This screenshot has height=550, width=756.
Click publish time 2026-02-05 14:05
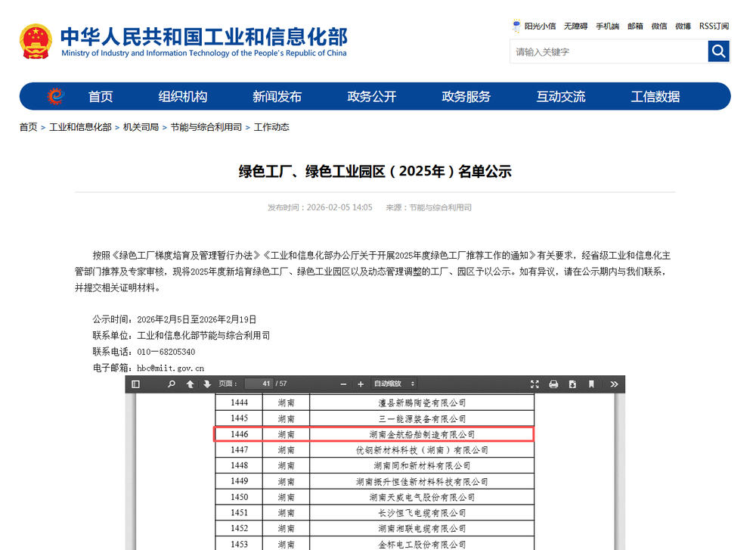click(339, 207)
